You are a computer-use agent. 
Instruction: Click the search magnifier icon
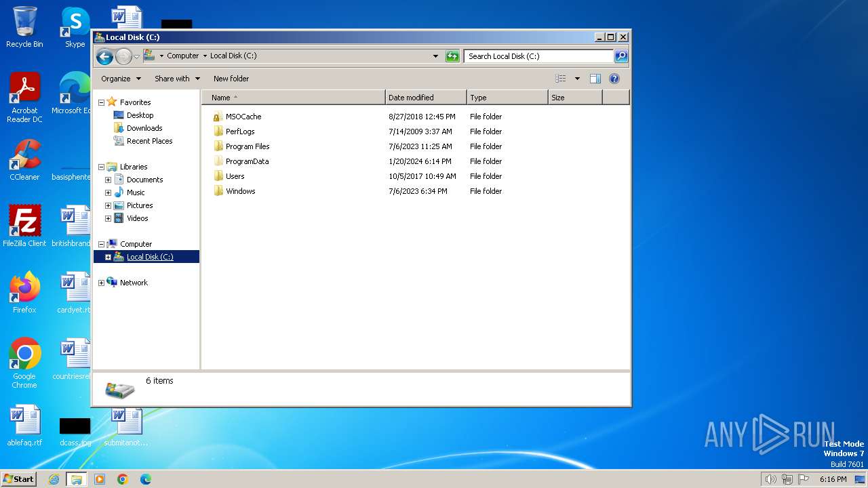[x=620, y=56]
